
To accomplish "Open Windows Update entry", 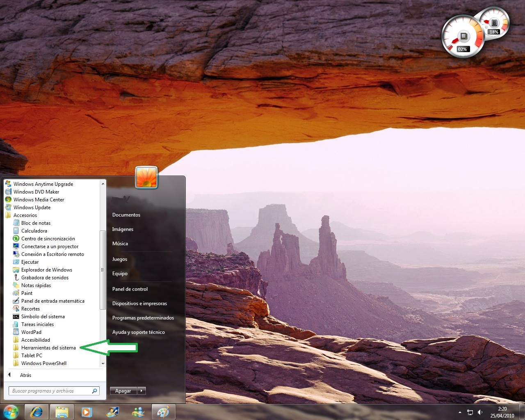I will (32, 208).
